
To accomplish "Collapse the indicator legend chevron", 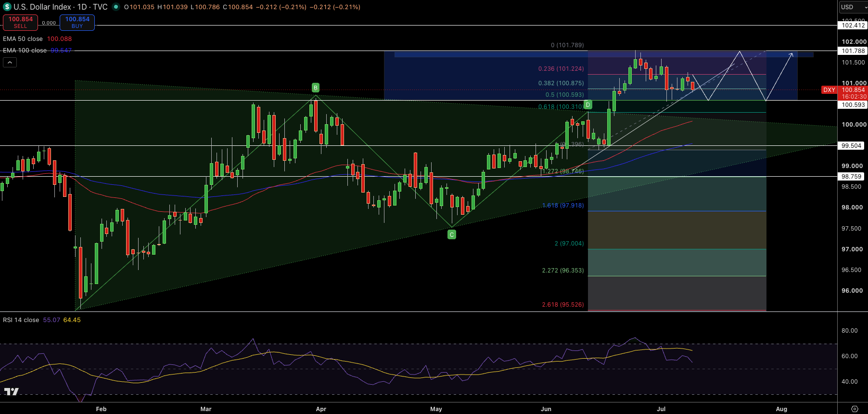I will coord(10,62).
